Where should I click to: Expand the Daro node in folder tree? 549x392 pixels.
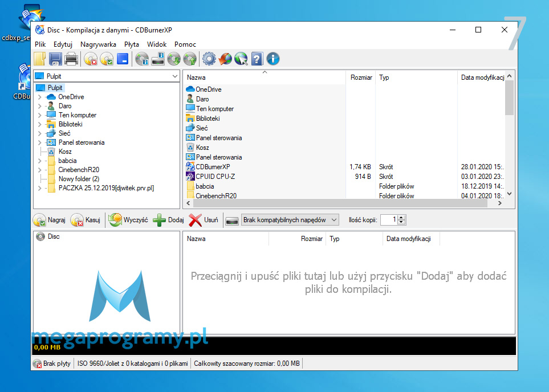point(39,106)
